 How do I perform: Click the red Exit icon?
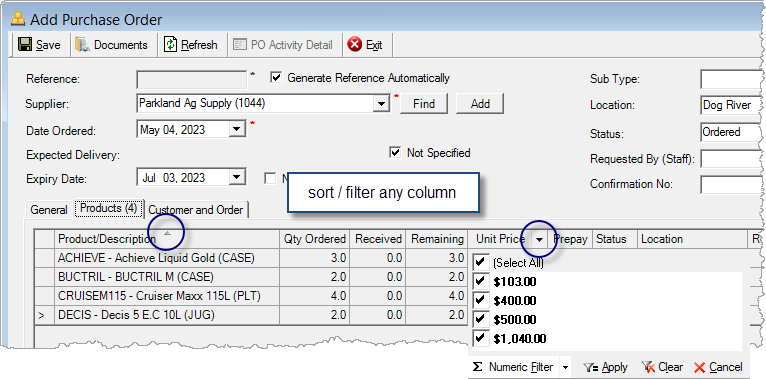click(x=355, y=45)
